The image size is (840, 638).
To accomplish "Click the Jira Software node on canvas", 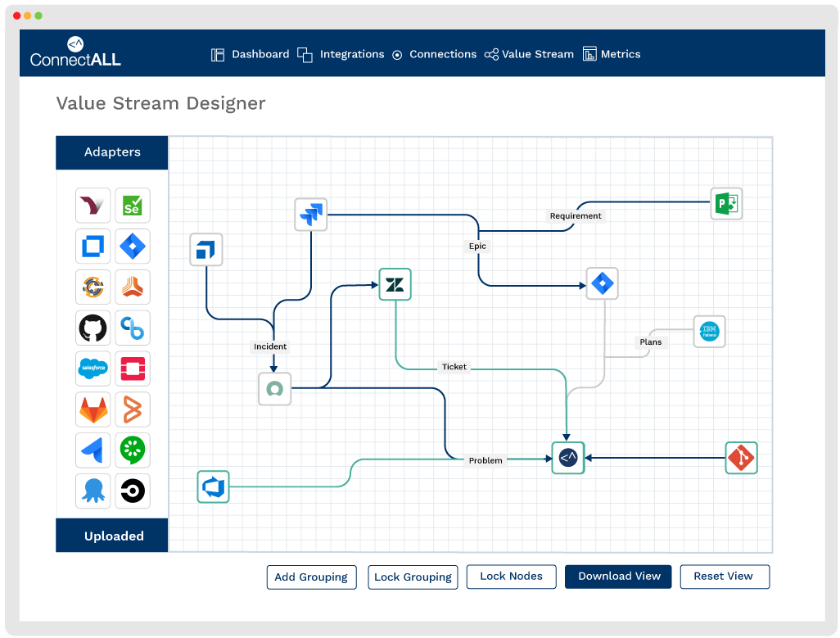I will [x=311, y=215].
